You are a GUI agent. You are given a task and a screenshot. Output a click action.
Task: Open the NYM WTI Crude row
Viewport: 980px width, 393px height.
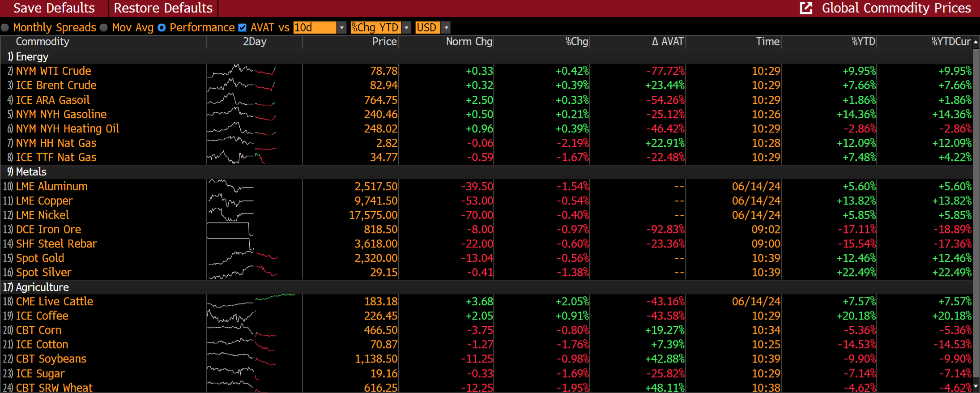pyautogui.click(x=486, y=71)
